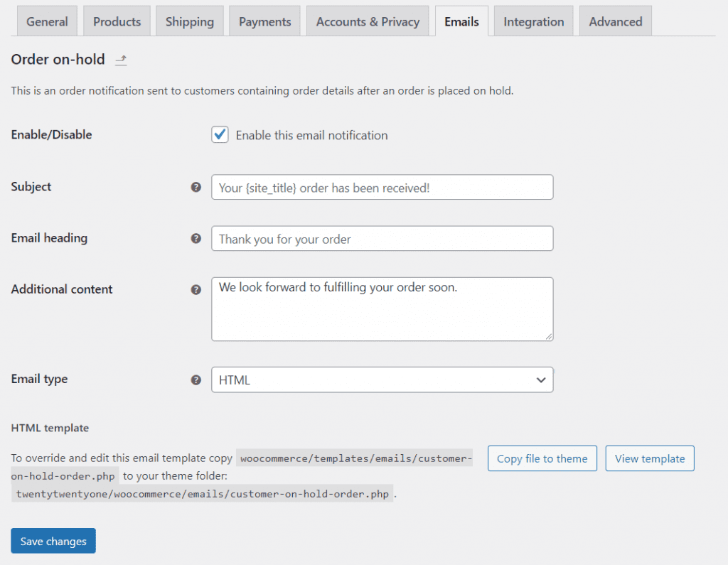Open the Advanced settings tab

point(615,21)
